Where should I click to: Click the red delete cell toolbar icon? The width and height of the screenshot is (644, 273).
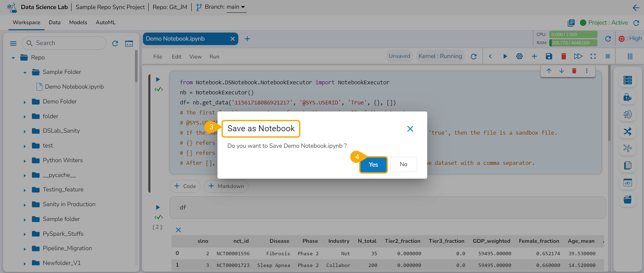click(x=563, y=56)
